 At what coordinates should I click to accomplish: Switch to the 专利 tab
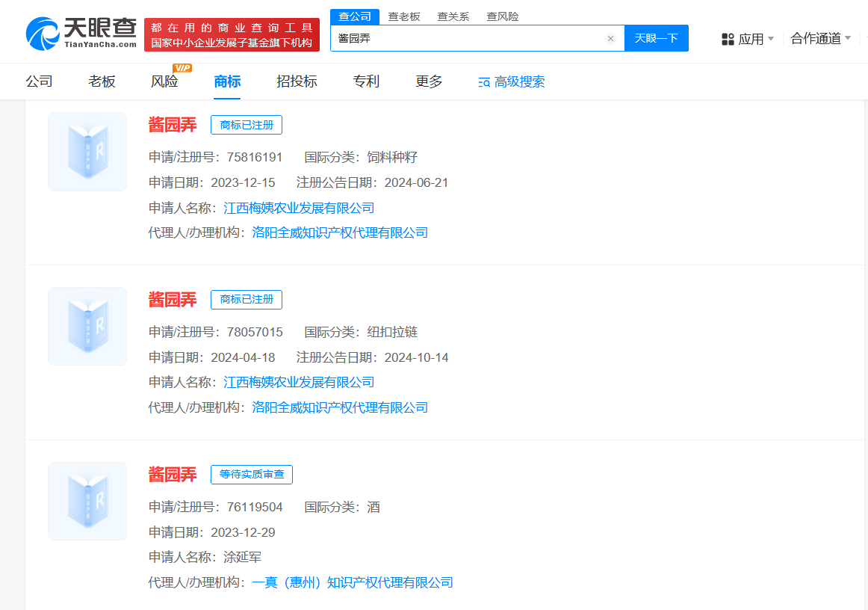[x=366, y=81]
